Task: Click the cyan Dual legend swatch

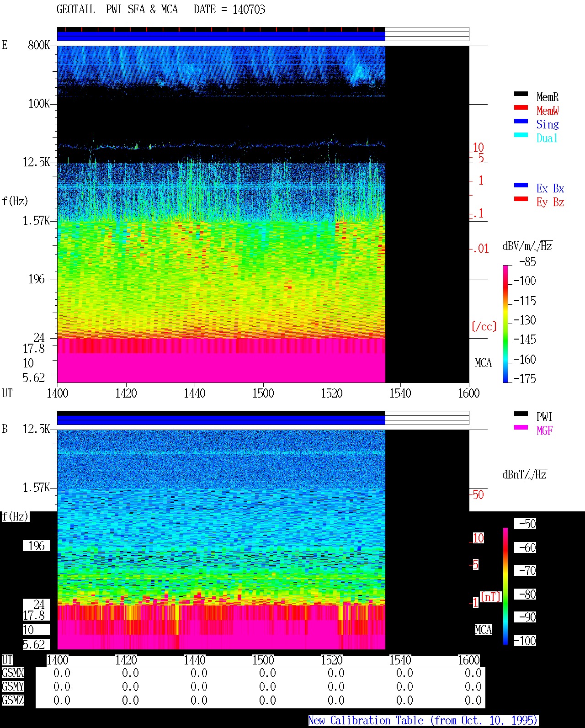Action: click(521, 135)
